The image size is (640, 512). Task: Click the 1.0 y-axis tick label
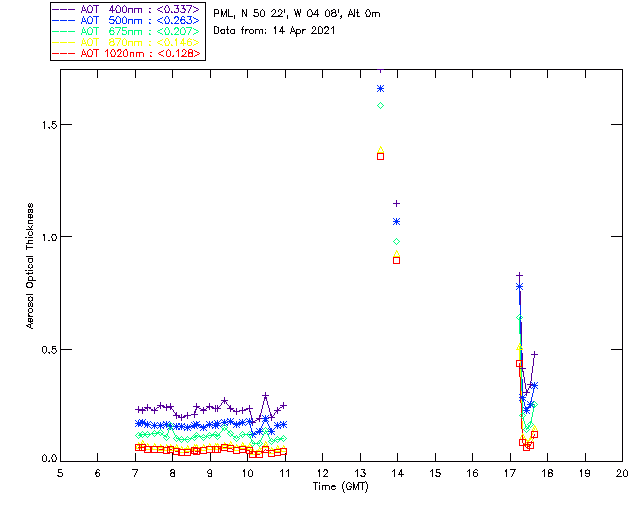pos(49,237)
